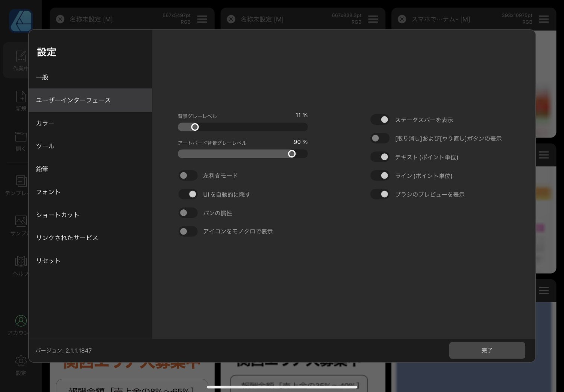Click the 完了 button
564x392 pixels.
(487, 350)
